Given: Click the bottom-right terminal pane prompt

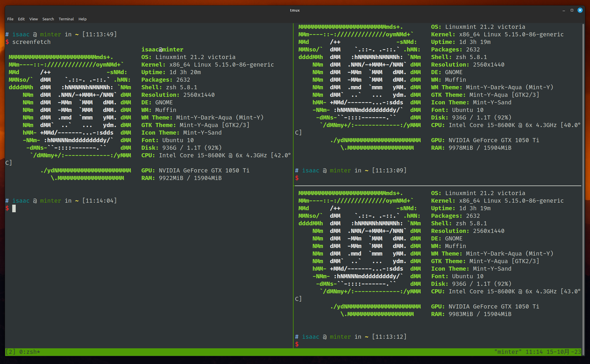Looking at the screenshot, I should (x=297, y=344).
